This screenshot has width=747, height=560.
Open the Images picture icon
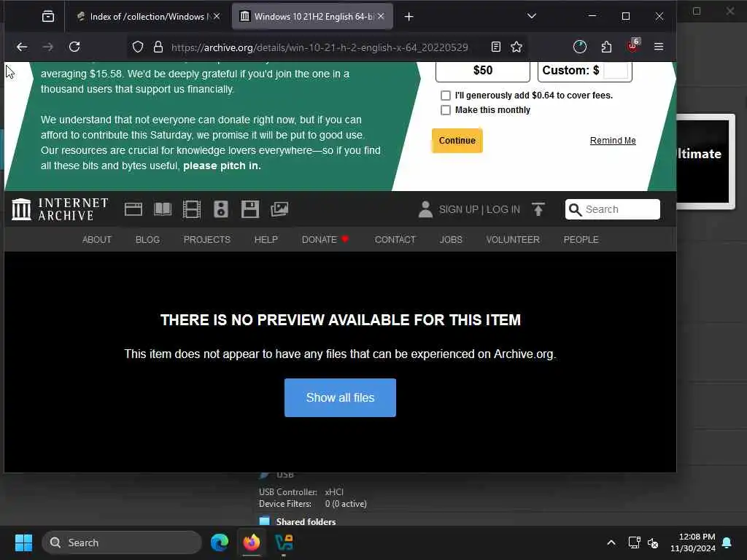(x=279, y=209)
